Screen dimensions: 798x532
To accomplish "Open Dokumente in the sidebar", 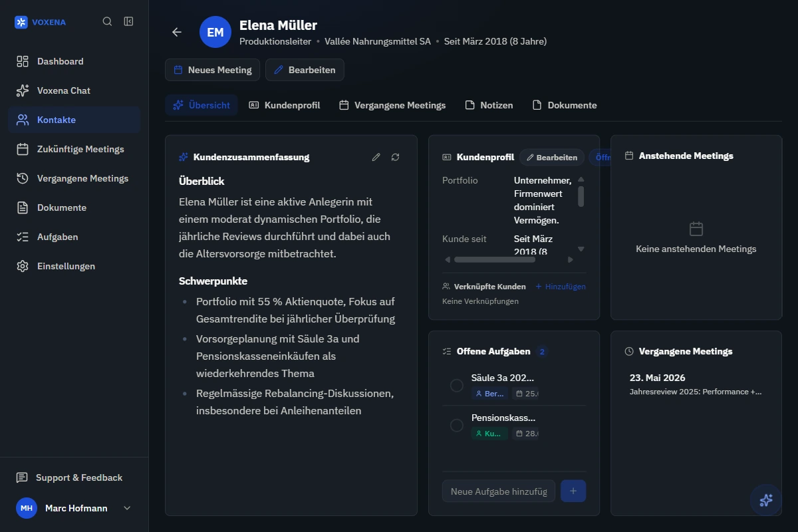I will pyautogui.click(x=74, y=207).
